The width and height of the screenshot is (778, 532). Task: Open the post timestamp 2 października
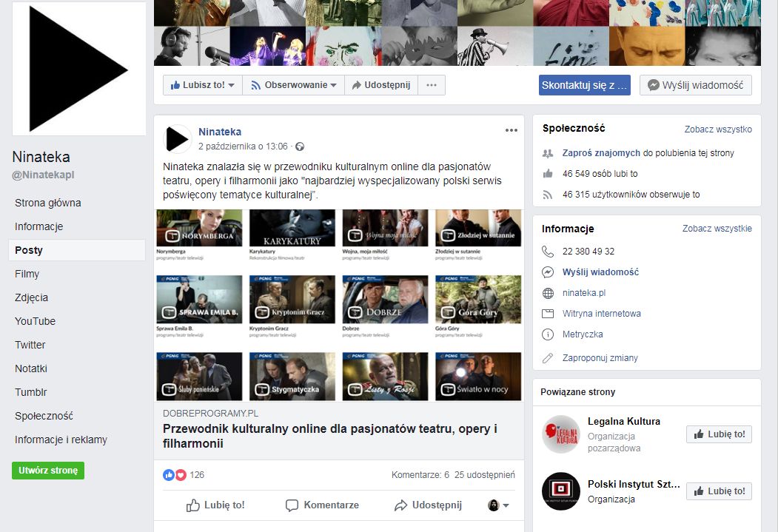point(243,147)
